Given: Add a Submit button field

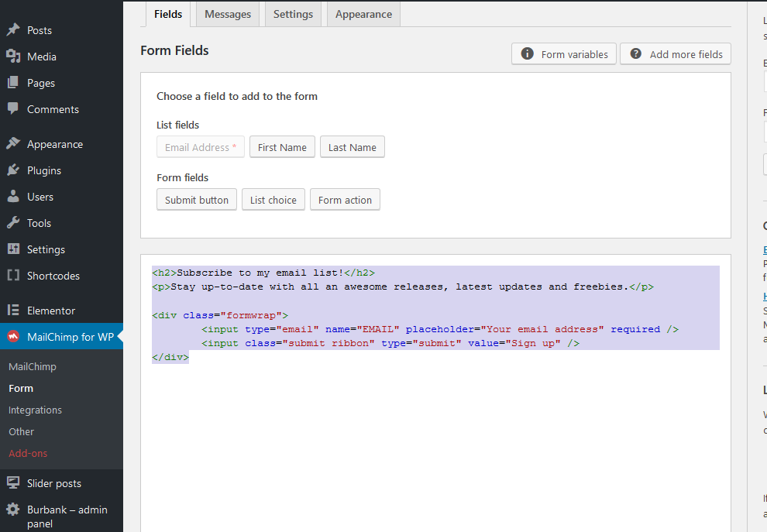Looking at the screenshot, I should [196, 199].
